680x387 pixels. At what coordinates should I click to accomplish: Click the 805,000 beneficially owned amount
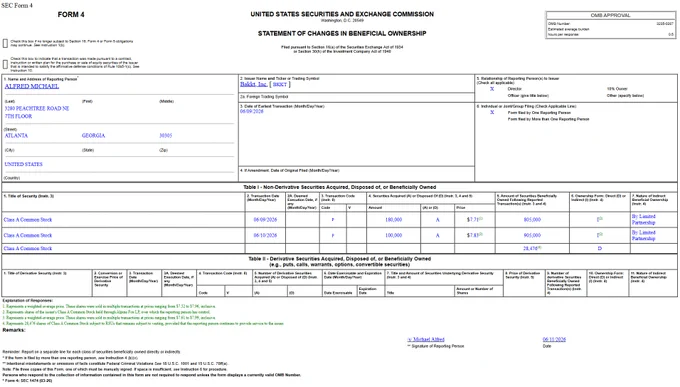click(x=532, y=220)
